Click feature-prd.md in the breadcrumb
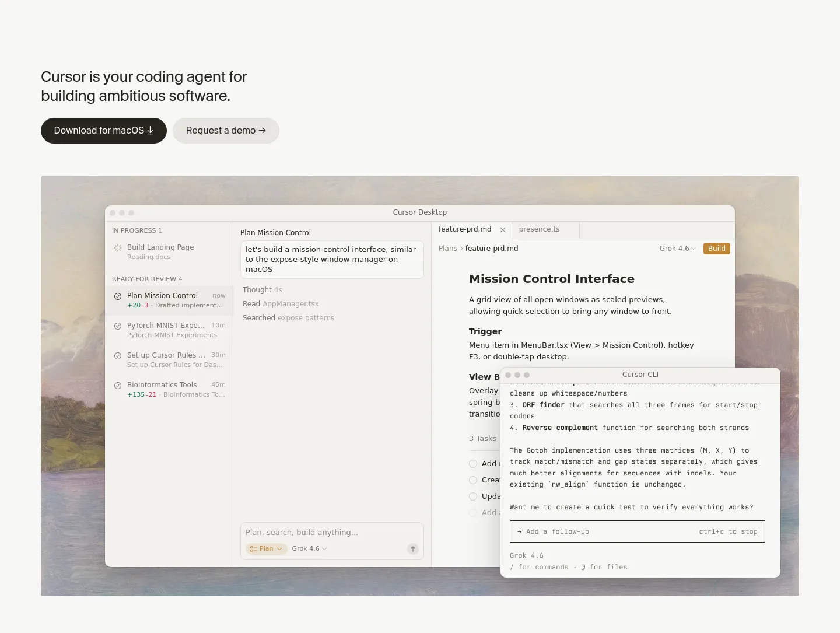 492,249
